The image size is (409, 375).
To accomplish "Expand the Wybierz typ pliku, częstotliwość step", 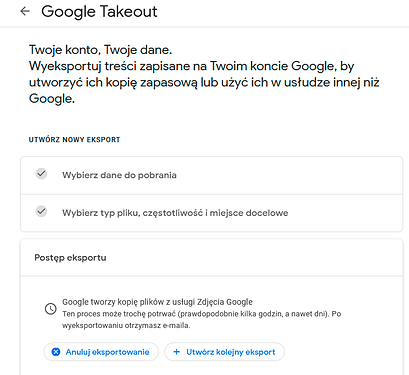I will pos(211,213).
